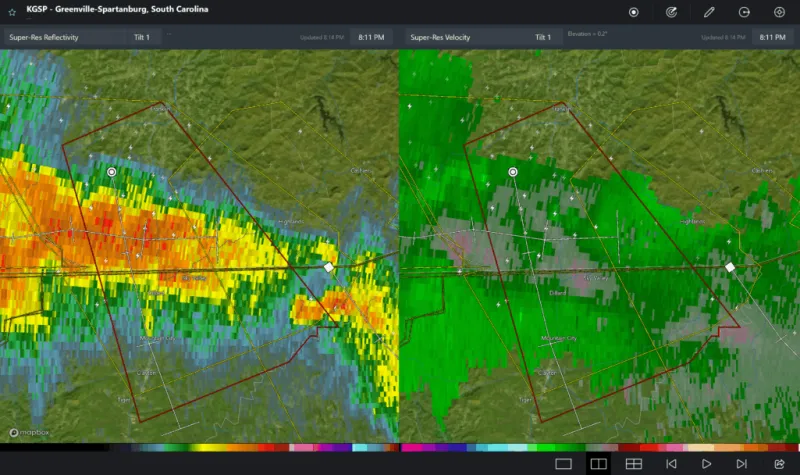Click Dillard label in velocity pane

point(557,293)
